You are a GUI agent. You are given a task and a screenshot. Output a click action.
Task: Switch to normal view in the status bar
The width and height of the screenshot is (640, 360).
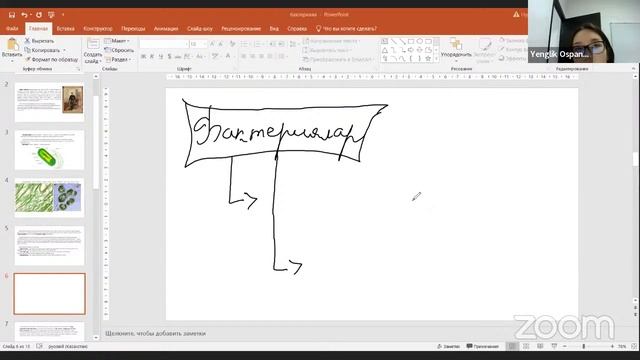point(512,347)
